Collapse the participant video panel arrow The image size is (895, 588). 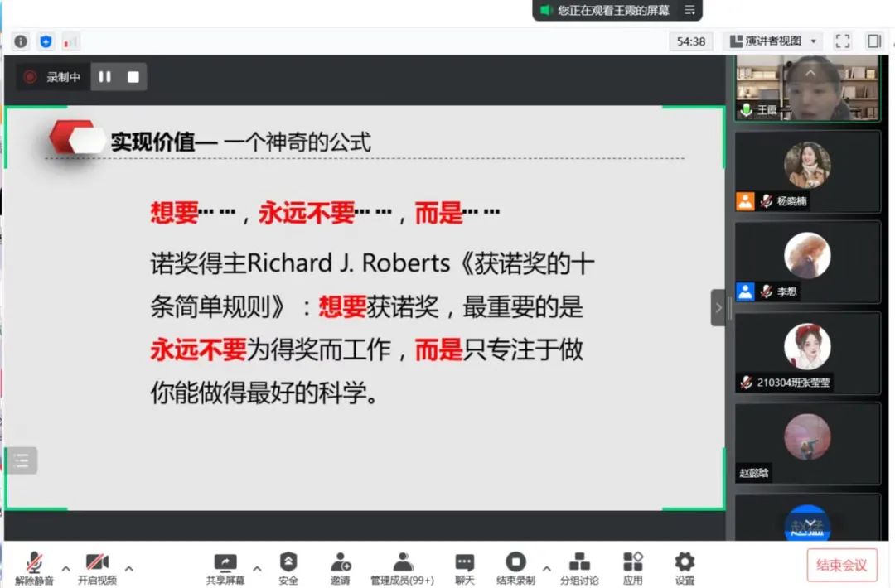tap(718, 308)
